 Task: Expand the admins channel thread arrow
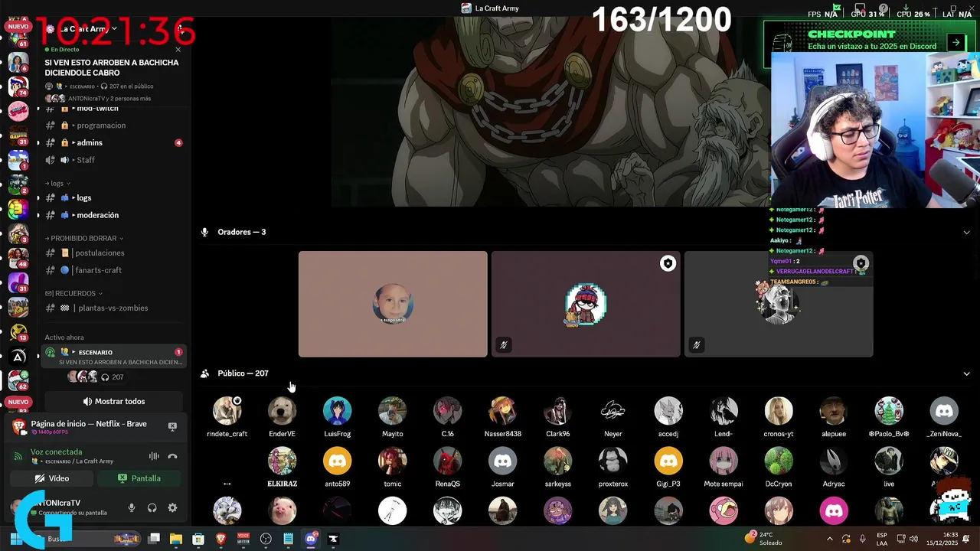coord(73,142)
